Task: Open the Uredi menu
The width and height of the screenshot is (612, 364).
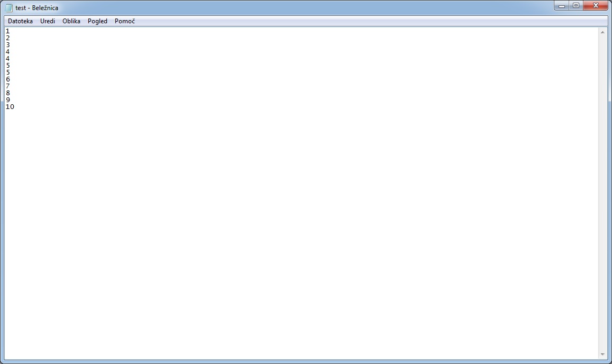Action: click(x=48, y=21)
